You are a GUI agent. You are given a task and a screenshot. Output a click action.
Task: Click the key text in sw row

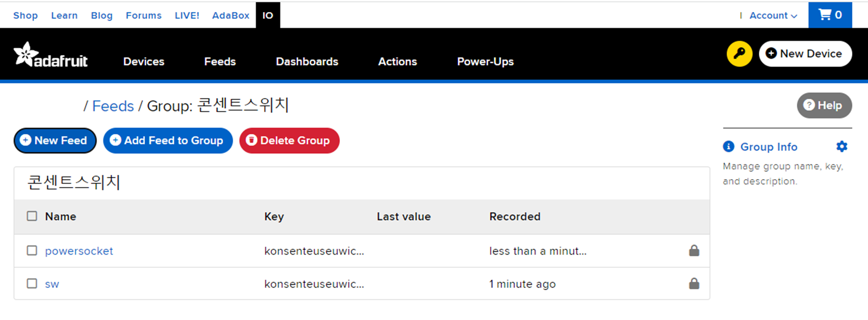point(314,284)
